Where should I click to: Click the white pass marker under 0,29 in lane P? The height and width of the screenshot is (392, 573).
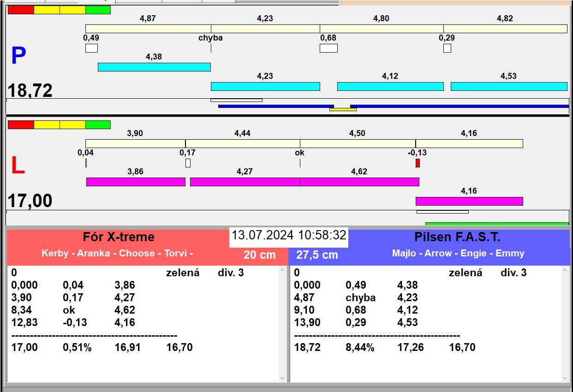(x=447, y=48)
